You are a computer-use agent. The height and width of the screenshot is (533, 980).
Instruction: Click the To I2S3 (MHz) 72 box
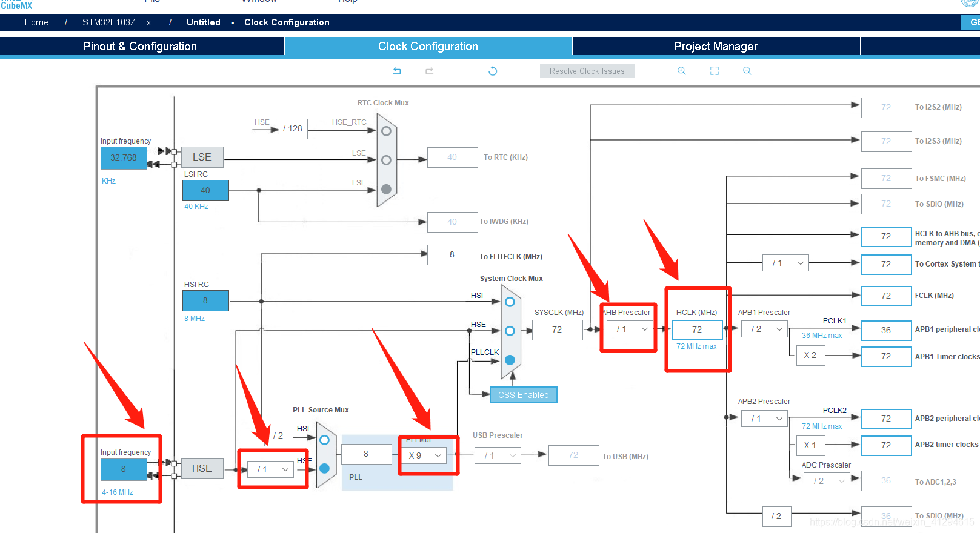[886, 141]
